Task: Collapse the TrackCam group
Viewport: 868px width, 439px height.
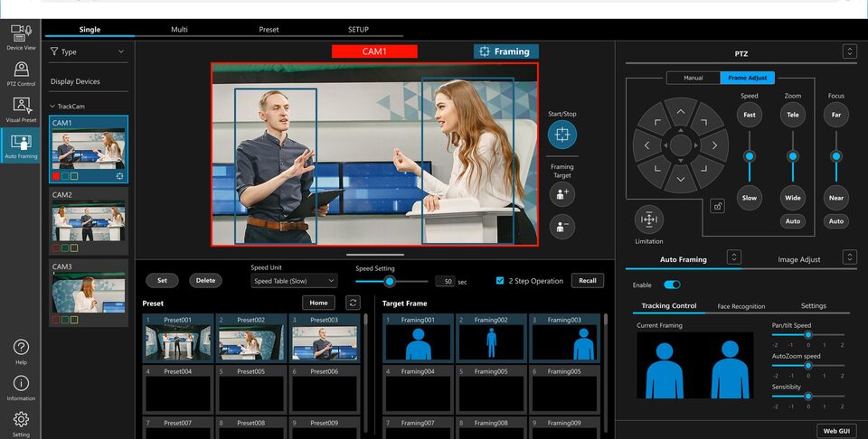Action: pos(52,107)
